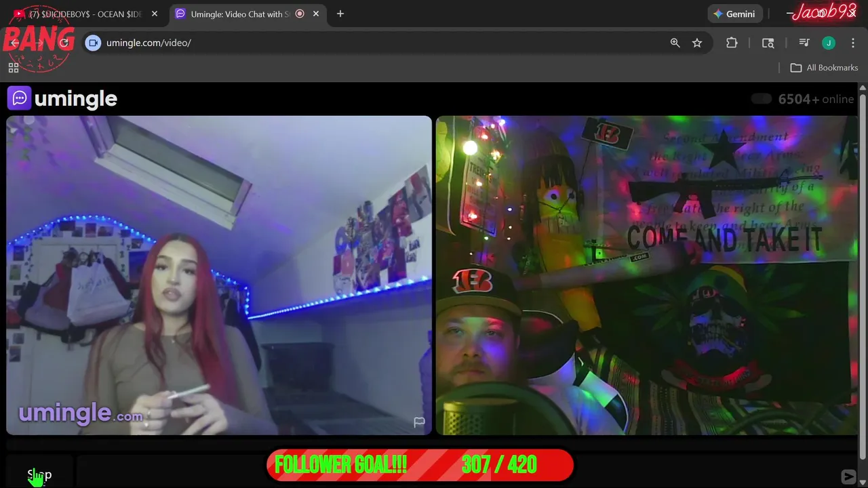Open the apps grid in bookmarks bar
This screenshot has height=488, width=868.
point(13,68)
